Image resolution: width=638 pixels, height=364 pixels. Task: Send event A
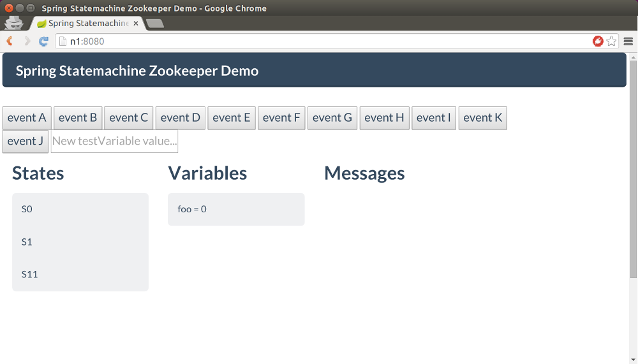(27, 118)
